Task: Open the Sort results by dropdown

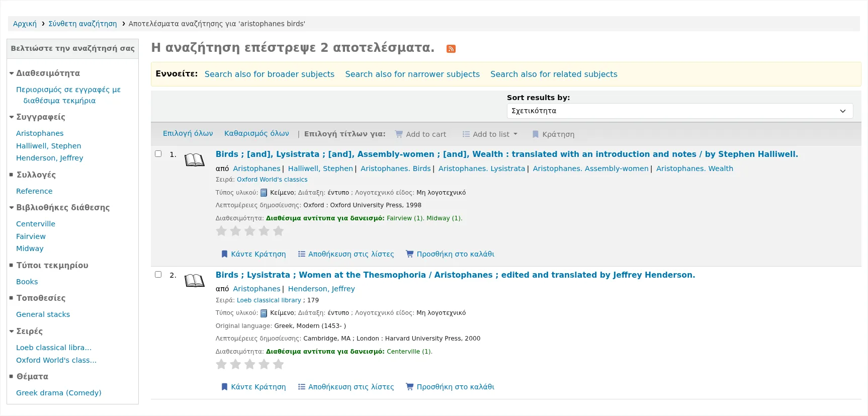Action: click(680, 111)
